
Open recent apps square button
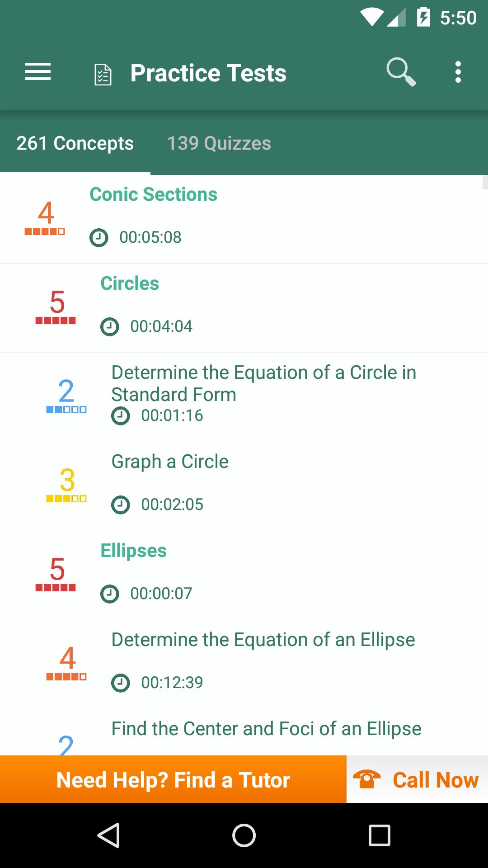(x=380, y=835)
